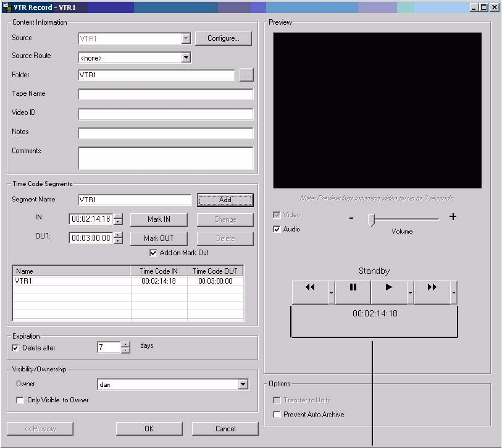Screen dimensions: 502x448
Task: Click the black preview video area
Action: coord(377,111)
